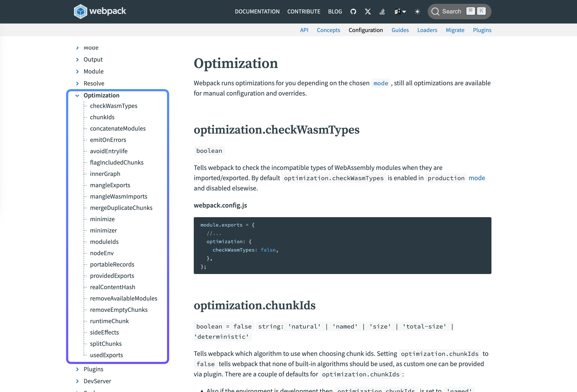This screenshot has width=577, height=392.
Task: Go to concatenateModules in sidebar
Action: 118,128
